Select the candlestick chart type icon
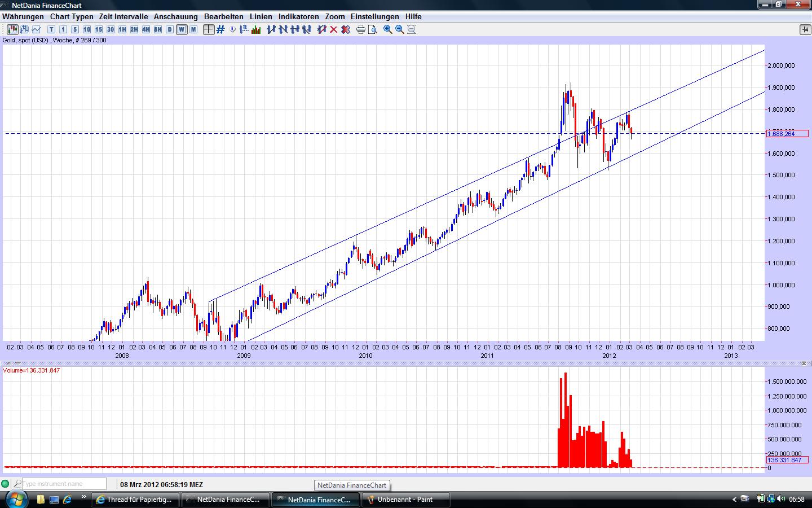Screen dimensions: 812x508 click(12, 29)
